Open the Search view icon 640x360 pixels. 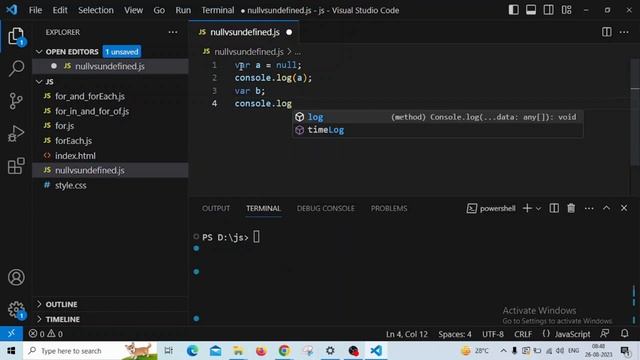click(x=16, y=68)
